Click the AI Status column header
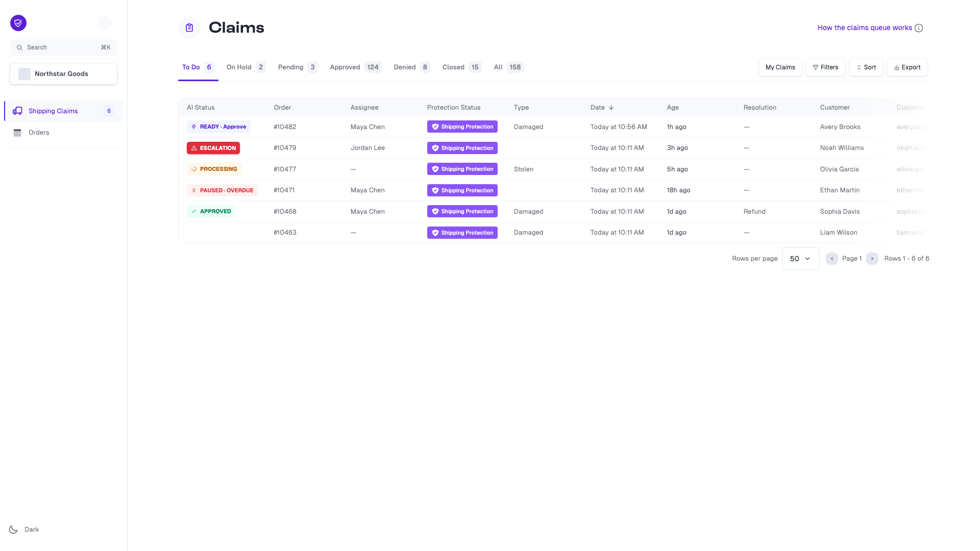980x551 pixels. coord(201,108)
